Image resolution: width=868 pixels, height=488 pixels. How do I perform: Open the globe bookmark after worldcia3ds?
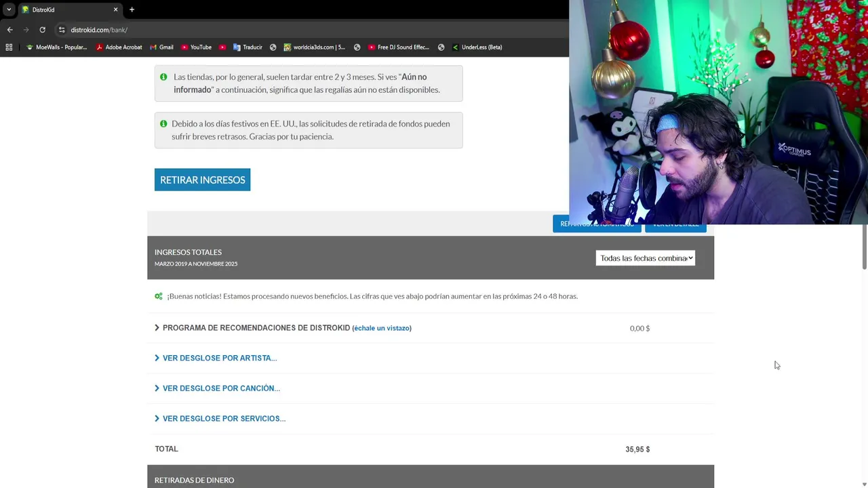point(357,47)
